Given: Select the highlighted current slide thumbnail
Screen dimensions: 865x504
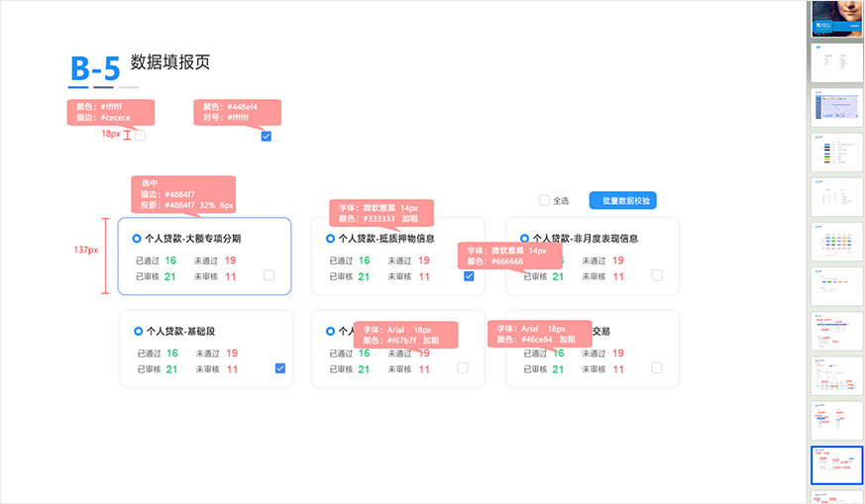Looking at the screenshot, I should 835,464.
